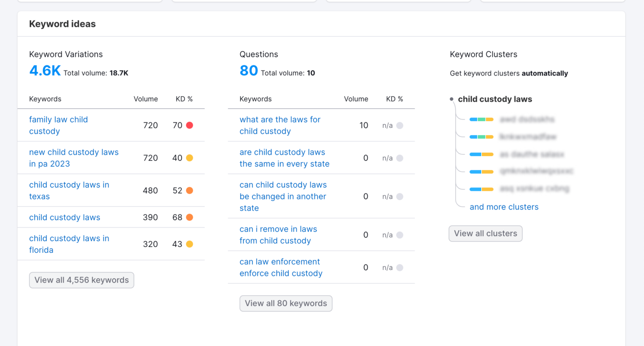The height and width of the screenshot is (346, 644).
Task: Click the bullet beside child custody laws cluster
Action: [x=452, y=99]
